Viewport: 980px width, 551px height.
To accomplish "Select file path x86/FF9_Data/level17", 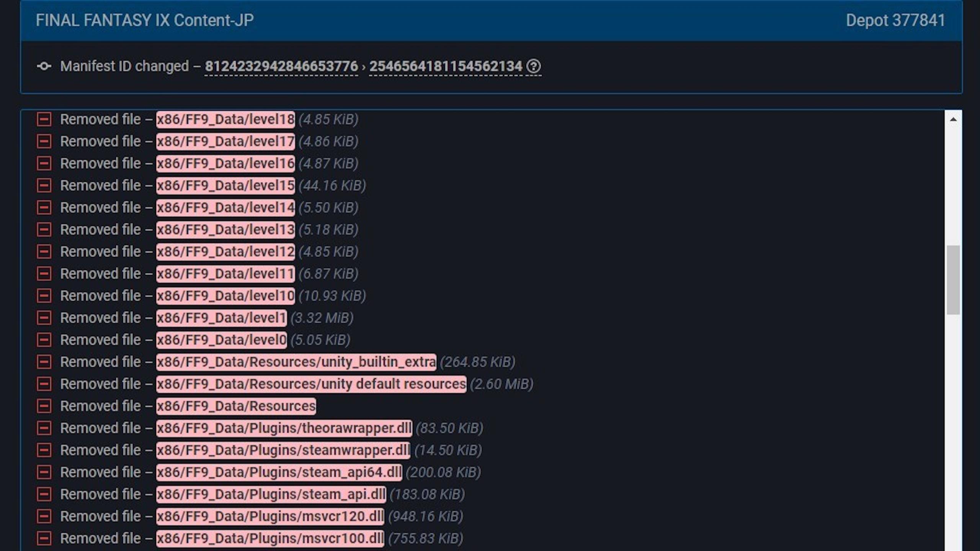I will pos(225,142).
